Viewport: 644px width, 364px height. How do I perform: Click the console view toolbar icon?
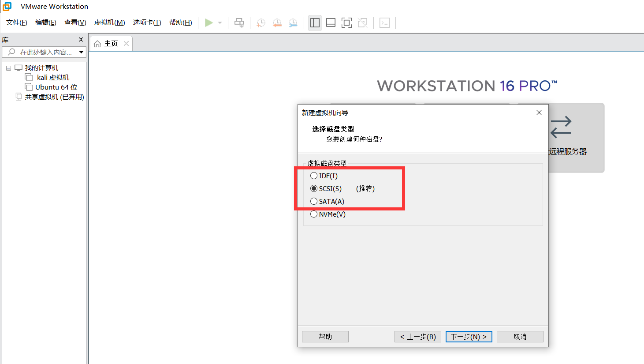pyautogui.click(x=385, y=23)
